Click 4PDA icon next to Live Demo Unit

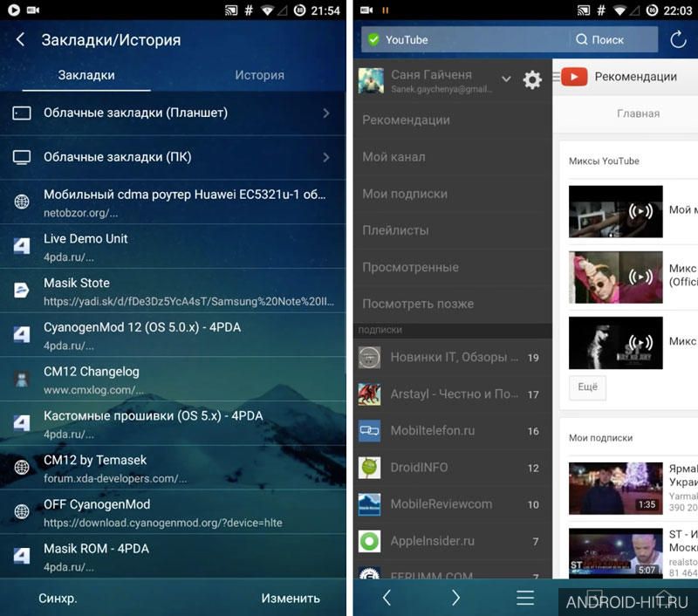pyautogui.click(x=22, y=246)
